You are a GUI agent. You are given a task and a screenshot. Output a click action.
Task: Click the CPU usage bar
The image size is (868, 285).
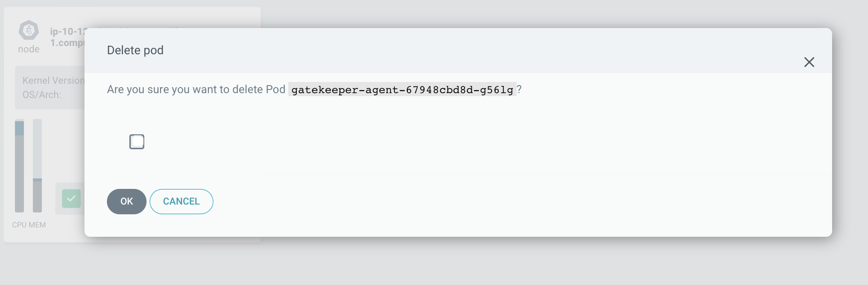point(19,165)
